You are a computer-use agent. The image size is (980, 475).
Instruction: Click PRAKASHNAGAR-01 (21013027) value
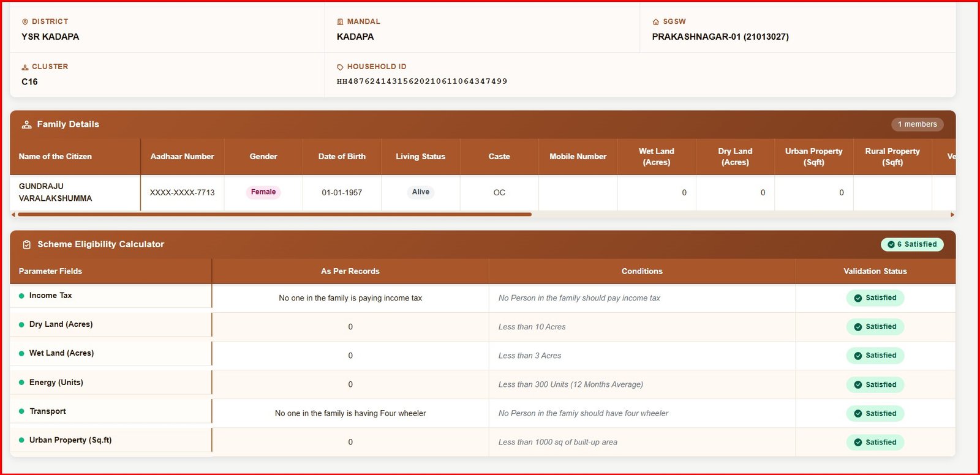pos(720,37)
